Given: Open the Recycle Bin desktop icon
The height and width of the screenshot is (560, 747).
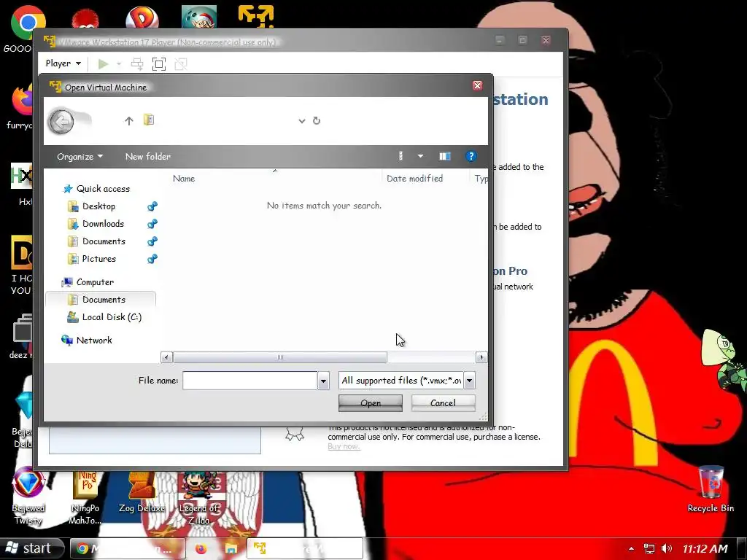Looking at the screenshot, I should coord(711,489).
